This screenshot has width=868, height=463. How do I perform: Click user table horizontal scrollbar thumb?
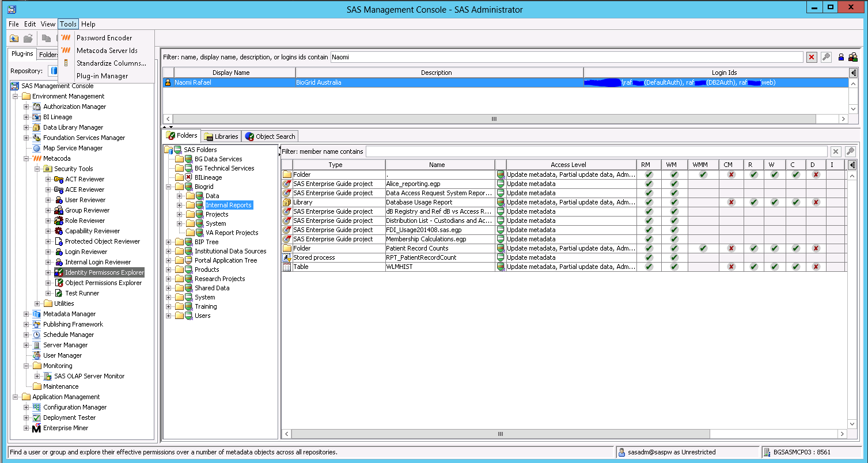click(x=493, y=119)
